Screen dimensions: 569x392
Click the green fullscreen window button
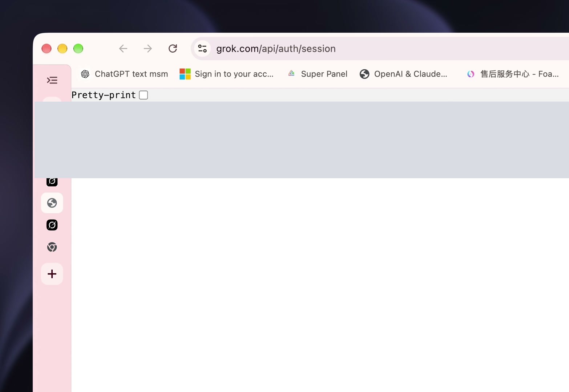click(x=78, y=49)
